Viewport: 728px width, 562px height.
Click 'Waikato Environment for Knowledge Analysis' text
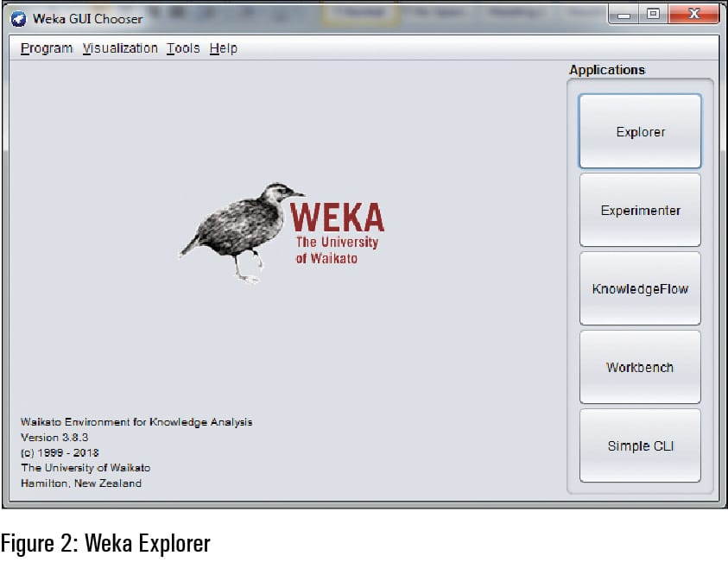[136, 422]
